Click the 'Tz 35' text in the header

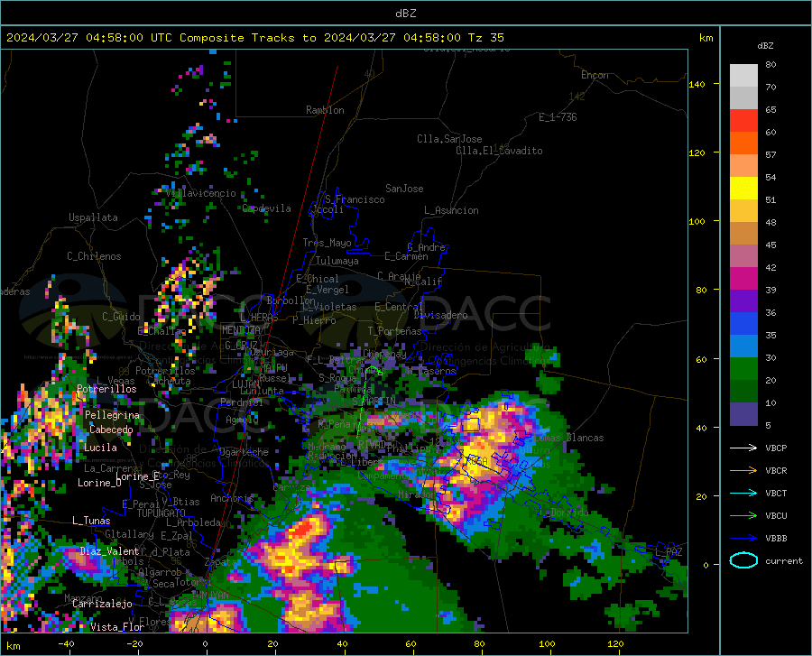coord(485,38)
